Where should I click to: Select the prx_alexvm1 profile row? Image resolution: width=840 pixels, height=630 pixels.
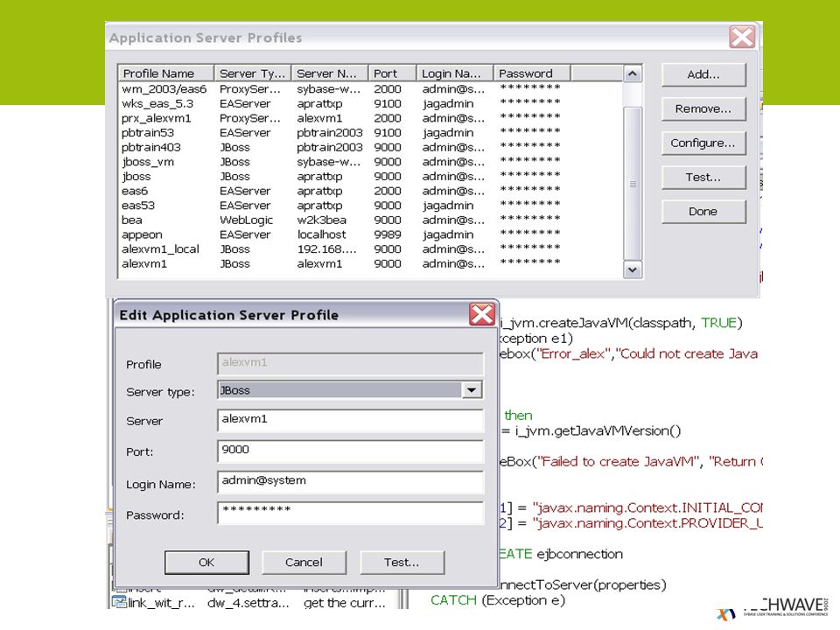point(371,118)
